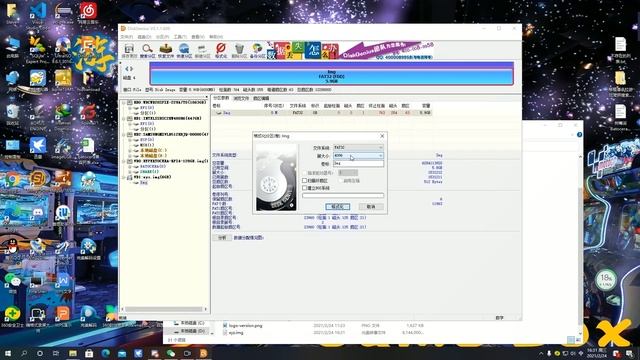Open the Tools menu in DiskGenius
The height and width of the screenshot is (360, 640).
(x=180, y=37)
